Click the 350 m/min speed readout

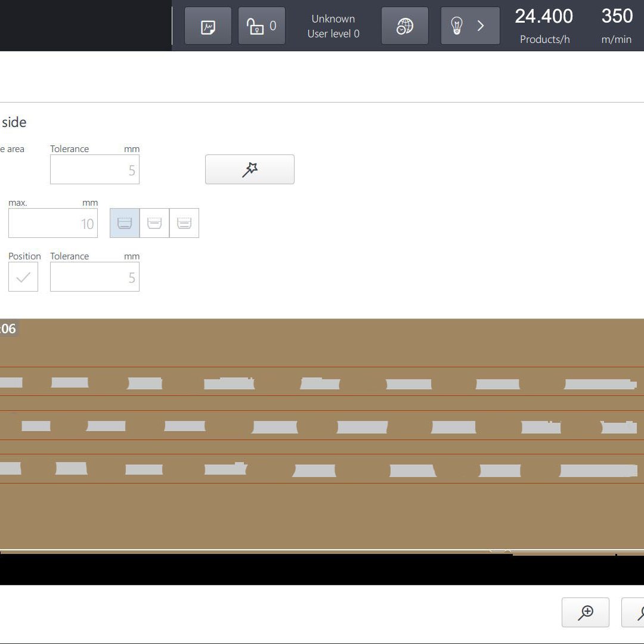coord(617,26)
